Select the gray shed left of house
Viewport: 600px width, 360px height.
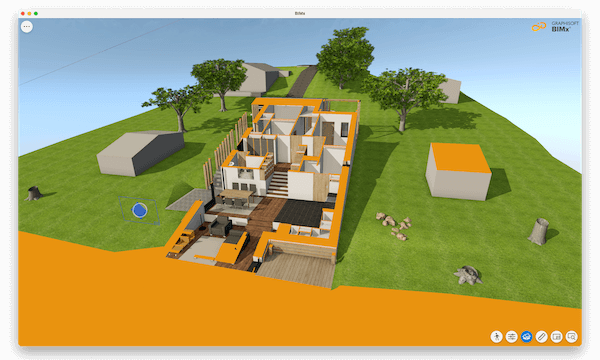(140, 153)
